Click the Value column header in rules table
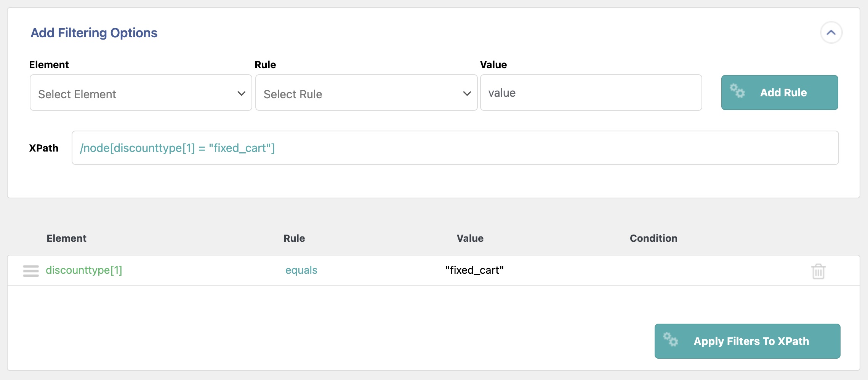 pyautogui.click(x=470, y=238)
